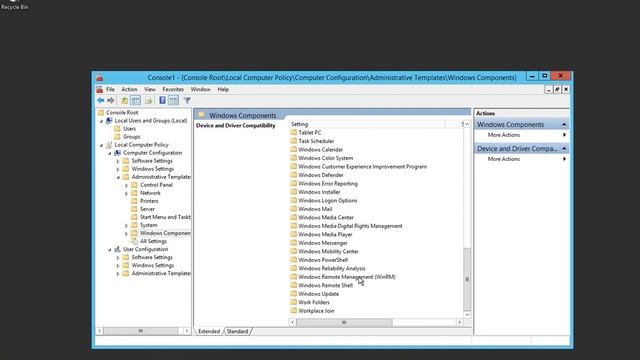The height and width of the screenshot is (360, 640).
Task: Collapse the Windows Components actions section
Action: click(x=564, y=124)
